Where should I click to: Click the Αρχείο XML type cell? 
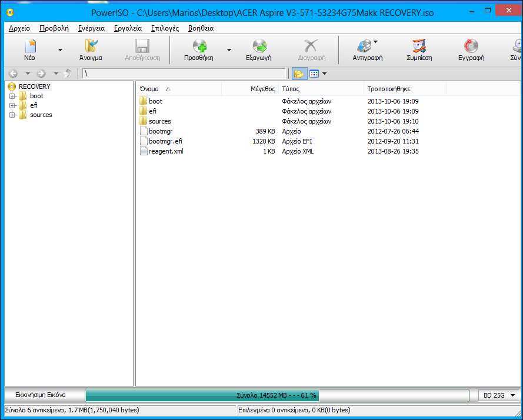298,151
